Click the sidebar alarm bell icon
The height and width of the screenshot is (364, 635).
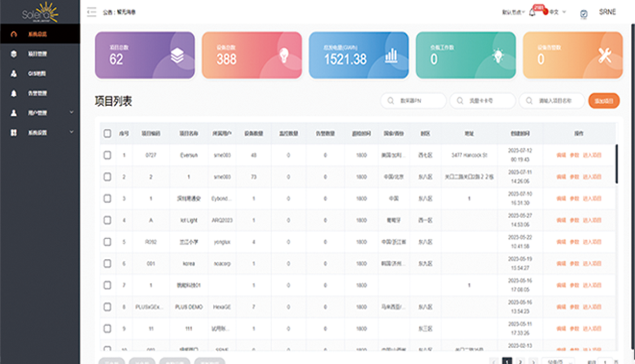tap(13, 93)
